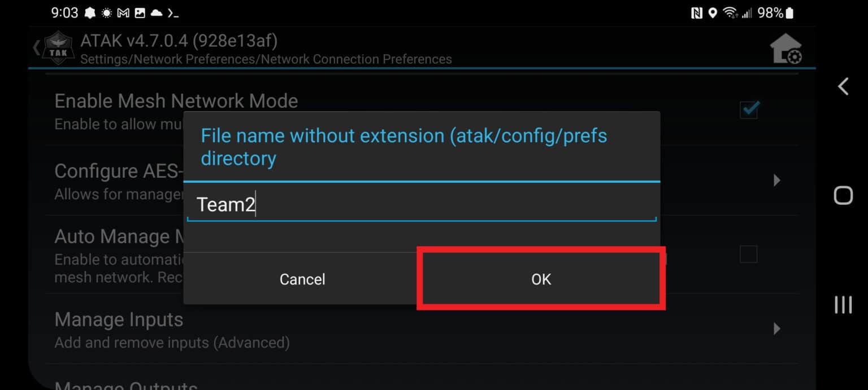The image size is (868, 390).
Task: Open home settings icon in header
Action: pos(785,49)
